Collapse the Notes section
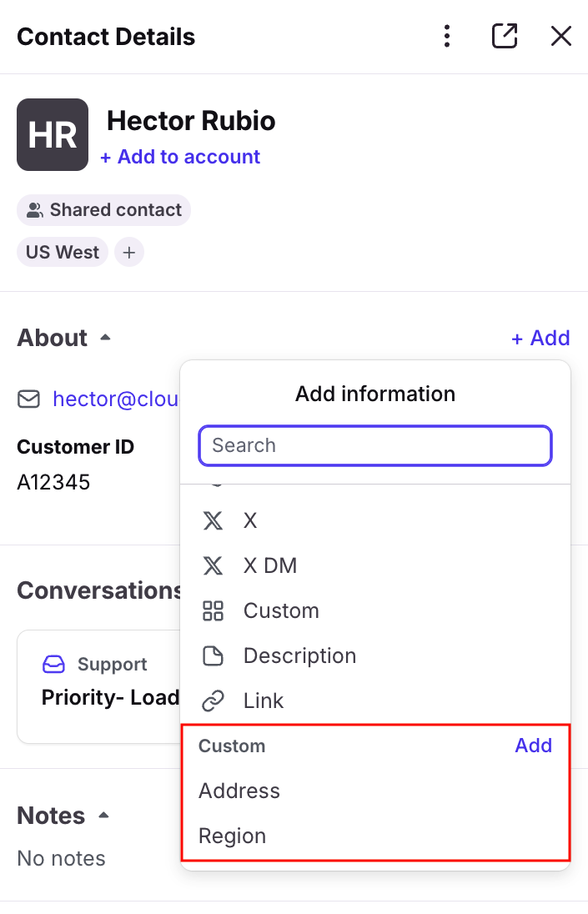588x914 pixels. pyautogui.click(x=103, y=816)
